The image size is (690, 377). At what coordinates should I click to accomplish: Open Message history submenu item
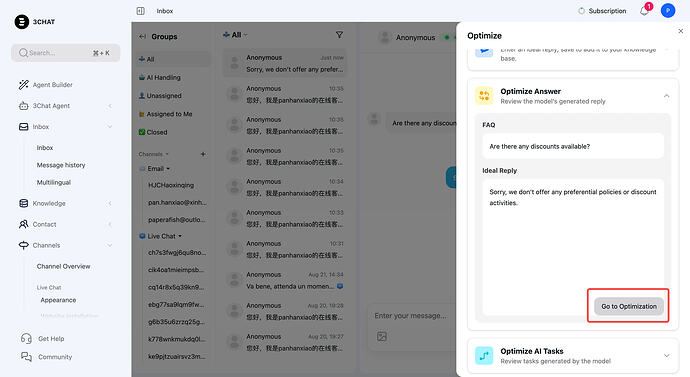coord(61,165)
